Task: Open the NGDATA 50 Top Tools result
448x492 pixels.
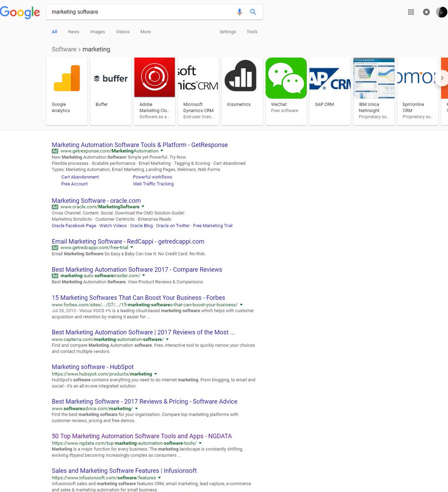Action: 142,436
